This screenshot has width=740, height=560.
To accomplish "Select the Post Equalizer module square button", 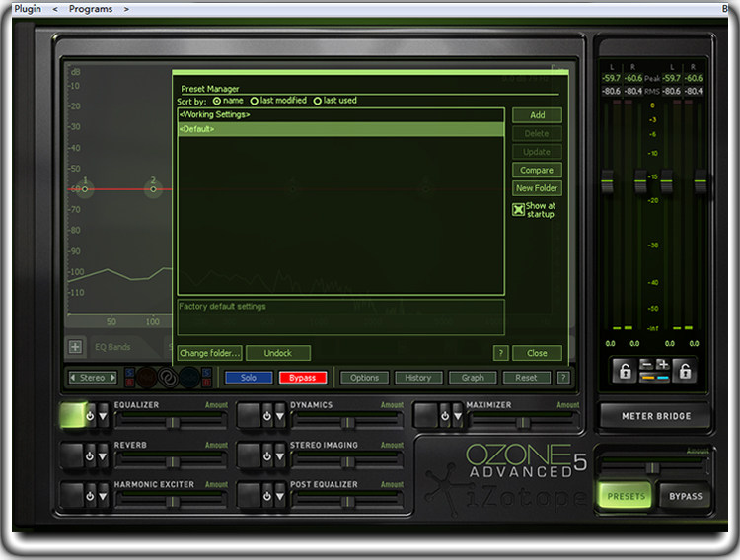I will (250, 496).
